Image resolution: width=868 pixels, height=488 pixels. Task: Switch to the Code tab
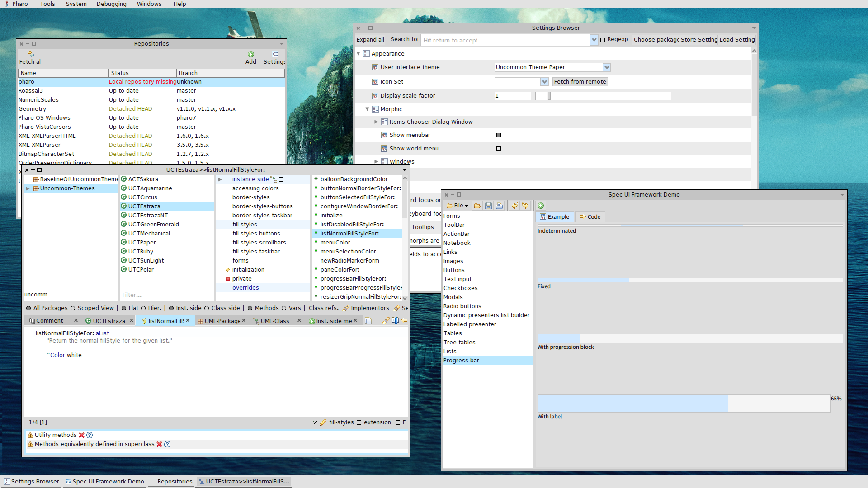coord(590,217)
